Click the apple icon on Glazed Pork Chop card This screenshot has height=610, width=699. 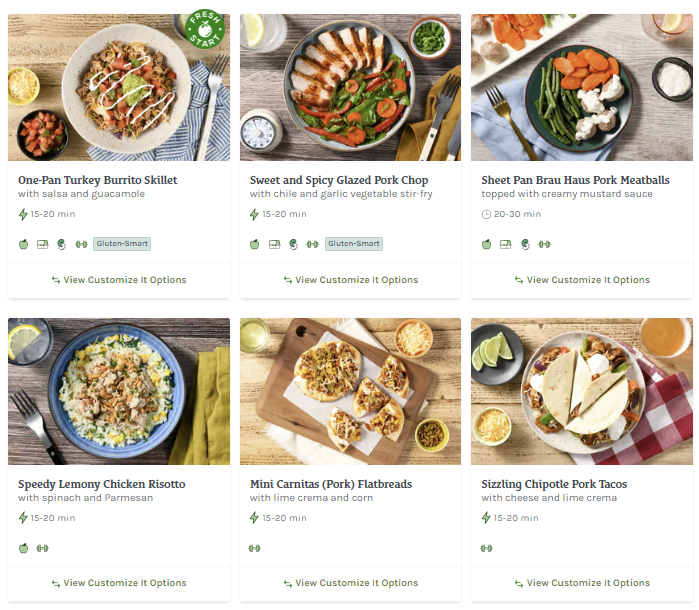[x=255, y=244]
